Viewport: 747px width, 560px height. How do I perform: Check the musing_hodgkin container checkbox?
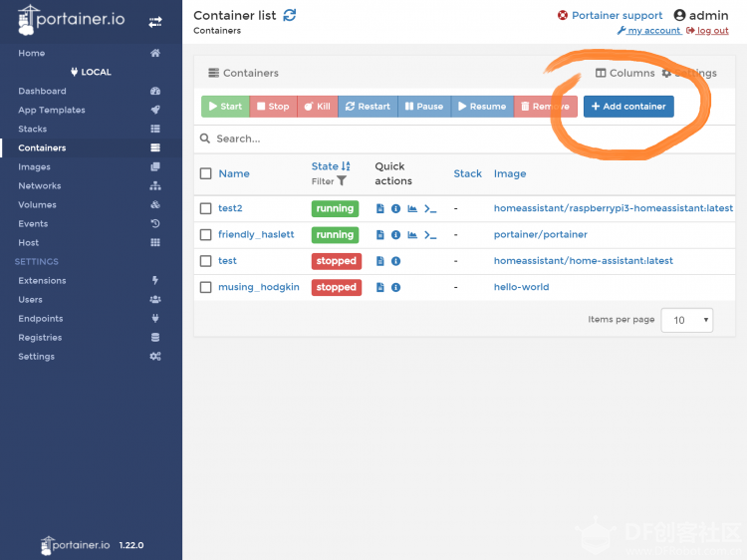click(206, 287)
